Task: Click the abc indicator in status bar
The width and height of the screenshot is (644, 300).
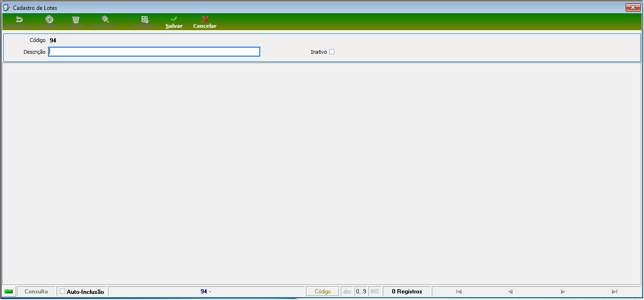Action: (347, 292)
